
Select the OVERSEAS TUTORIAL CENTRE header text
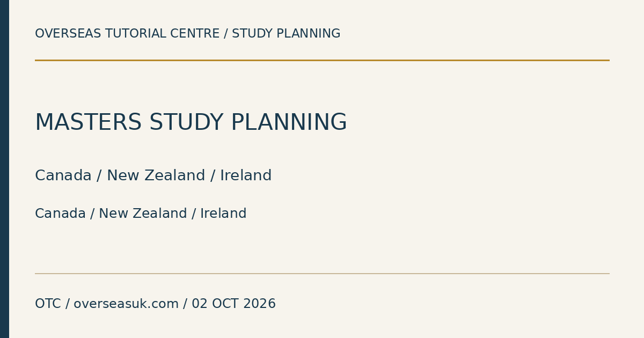(x=127, y=34)
